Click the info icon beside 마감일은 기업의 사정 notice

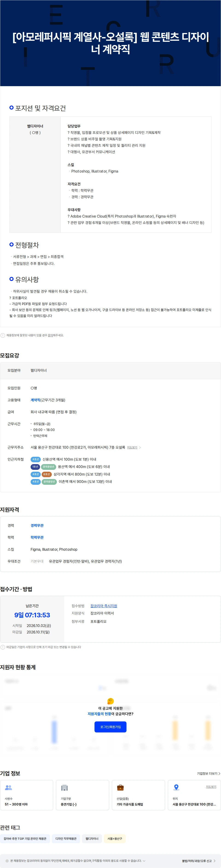tap(3, 647)
